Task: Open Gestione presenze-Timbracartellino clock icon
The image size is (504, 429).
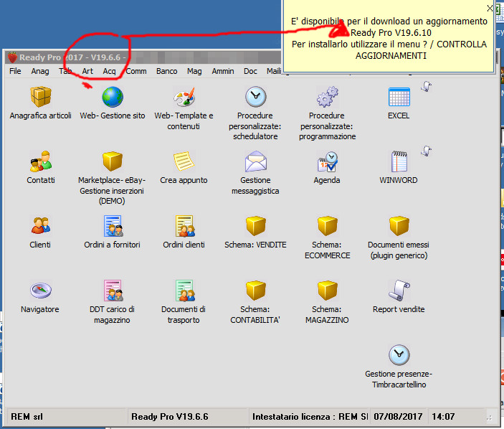Action: (x=399, y=355)
